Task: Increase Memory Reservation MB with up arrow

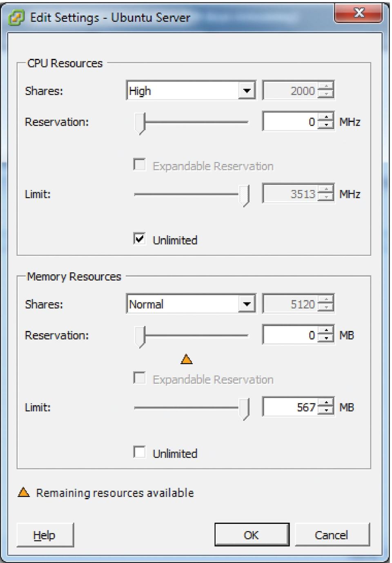Action: pyautogui.click(x=325, y=332)
